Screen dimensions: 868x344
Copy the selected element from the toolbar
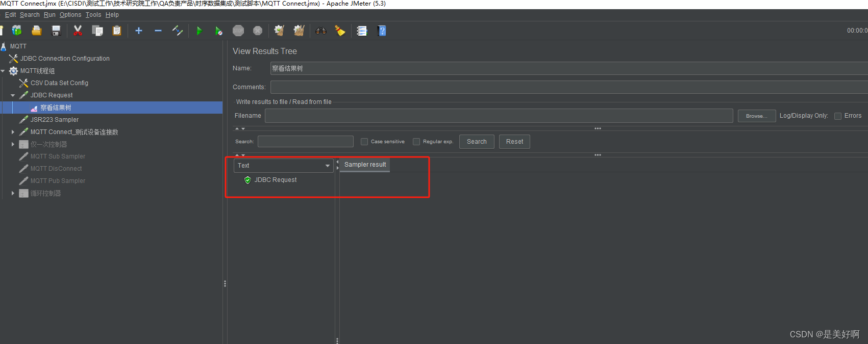coord(97,31)
